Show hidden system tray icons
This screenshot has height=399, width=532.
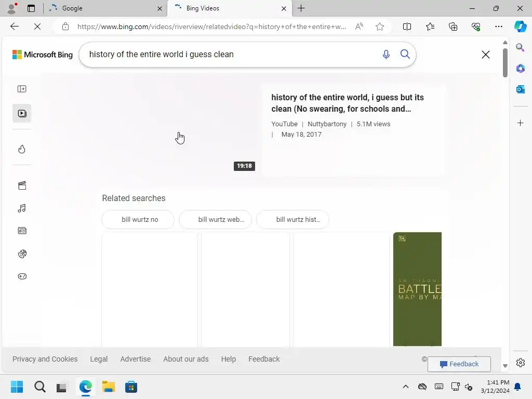405,387
